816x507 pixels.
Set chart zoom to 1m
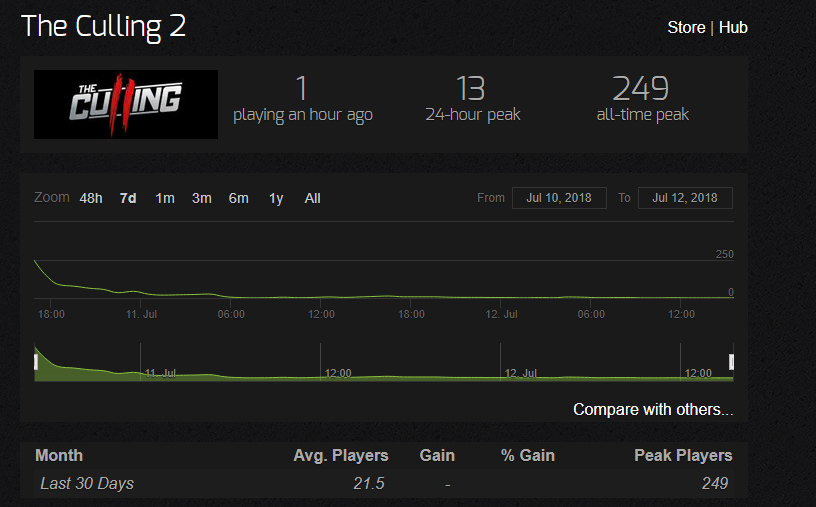[x=164, y=198]
